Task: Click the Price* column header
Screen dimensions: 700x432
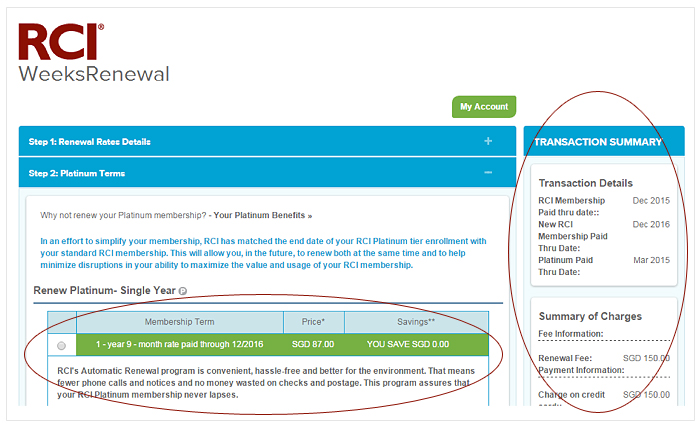Action: click(313, 322)
